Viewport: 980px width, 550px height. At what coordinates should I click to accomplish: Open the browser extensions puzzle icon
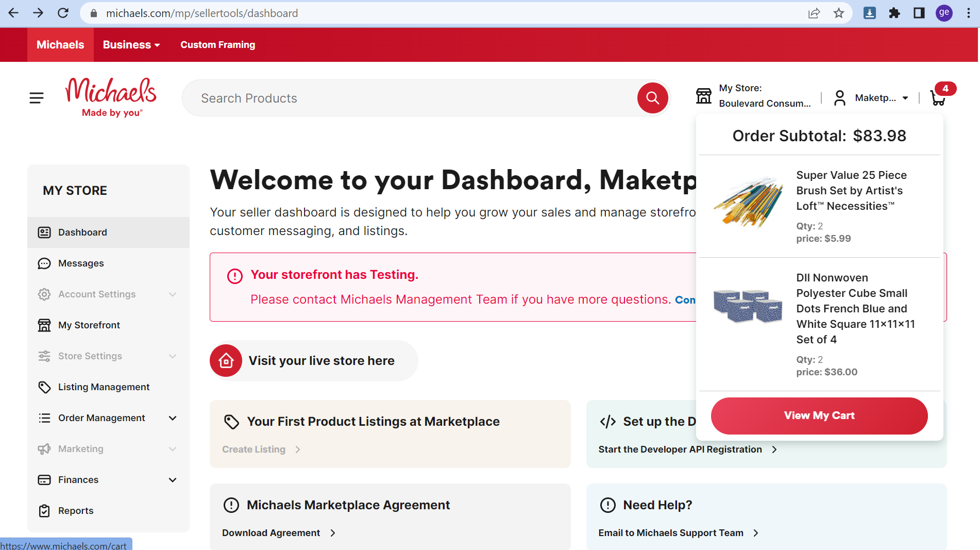point(894,13)
